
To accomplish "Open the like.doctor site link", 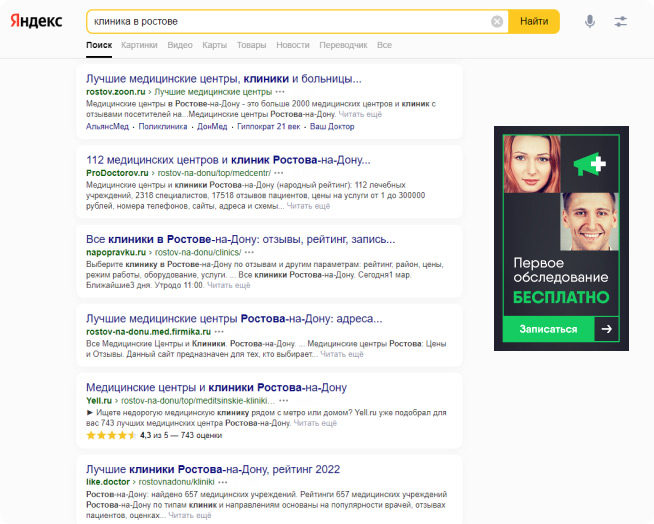I will click(108, 482).
